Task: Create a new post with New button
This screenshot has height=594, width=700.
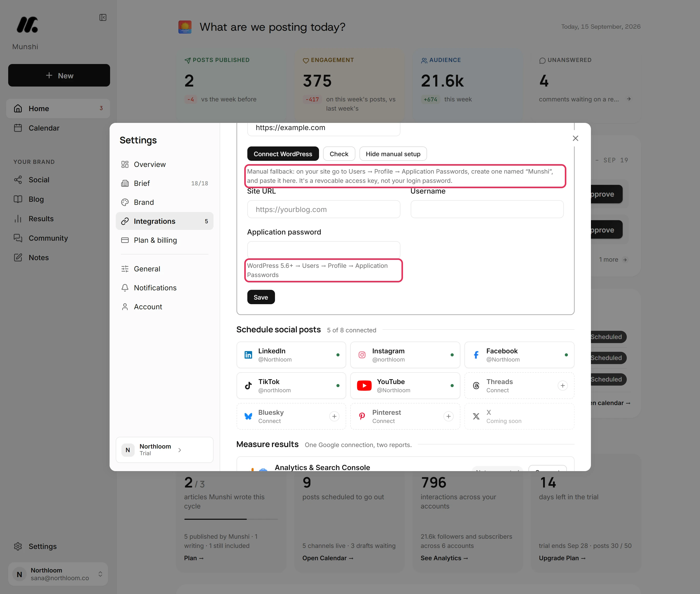Action: click(x=59, y=76)
